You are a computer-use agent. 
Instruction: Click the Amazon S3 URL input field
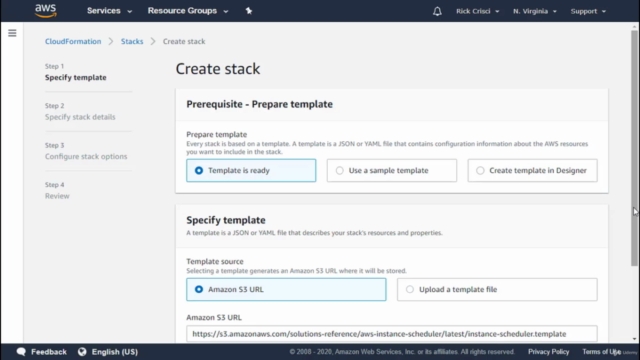tap(392, 333)
